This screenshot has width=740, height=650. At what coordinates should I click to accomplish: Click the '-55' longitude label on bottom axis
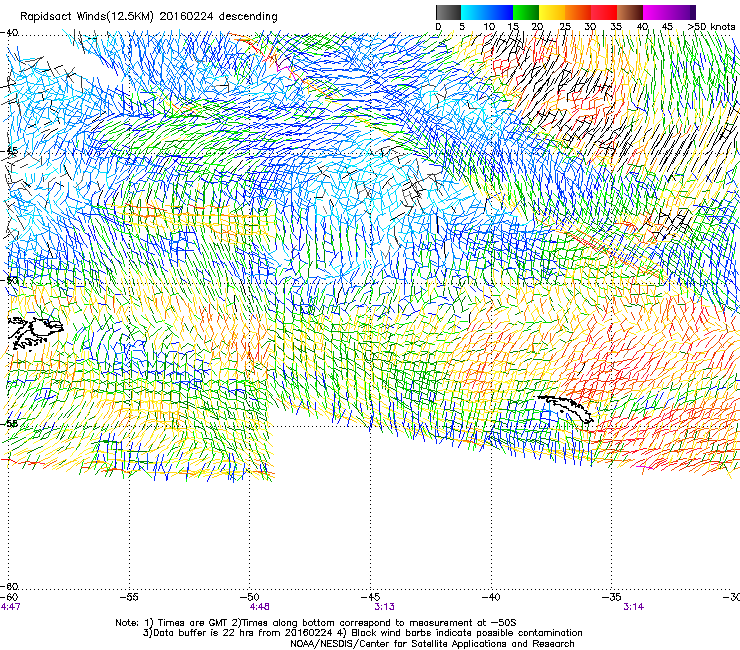click(x=129, y=597)
